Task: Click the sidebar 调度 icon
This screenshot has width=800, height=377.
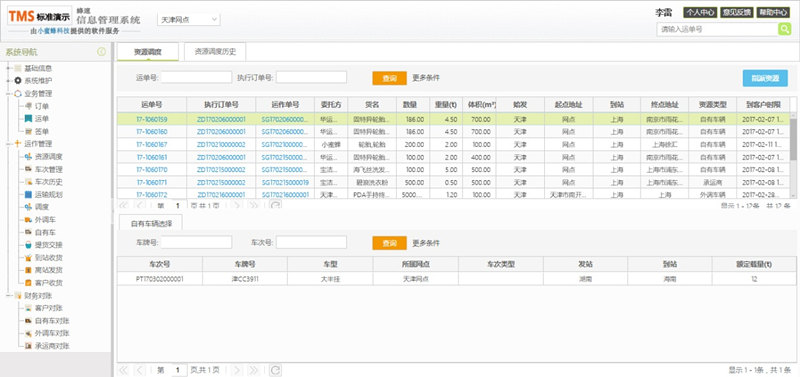Action: coord(29,207)
